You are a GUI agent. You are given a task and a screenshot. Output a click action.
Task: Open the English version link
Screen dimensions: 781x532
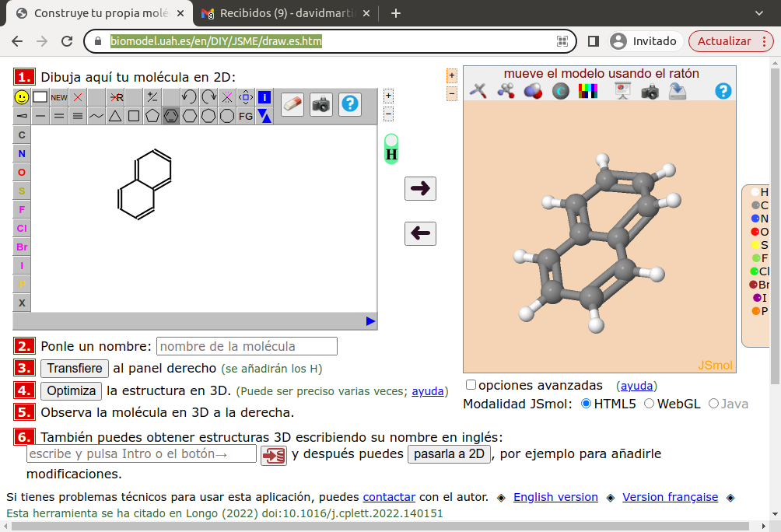tap(555, 497)
